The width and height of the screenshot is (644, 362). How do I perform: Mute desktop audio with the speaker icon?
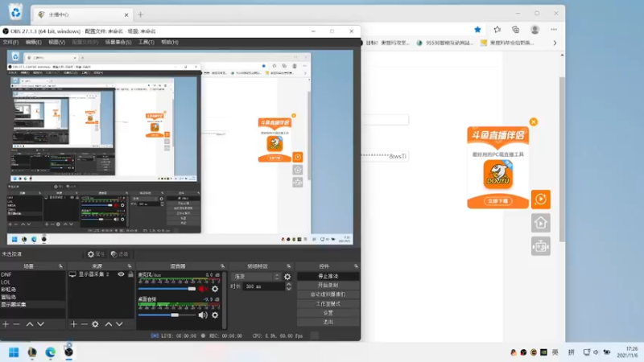[x=203, y=315]
